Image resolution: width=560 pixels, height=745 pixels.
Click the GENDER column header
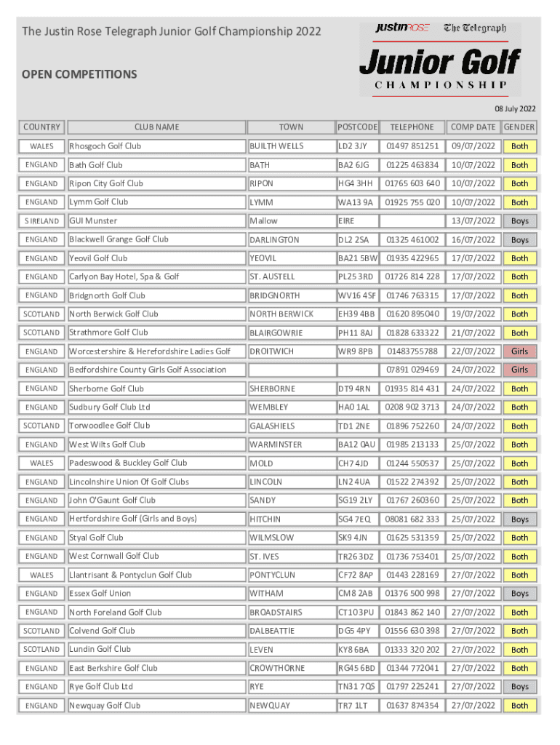(x=519, y=127)
